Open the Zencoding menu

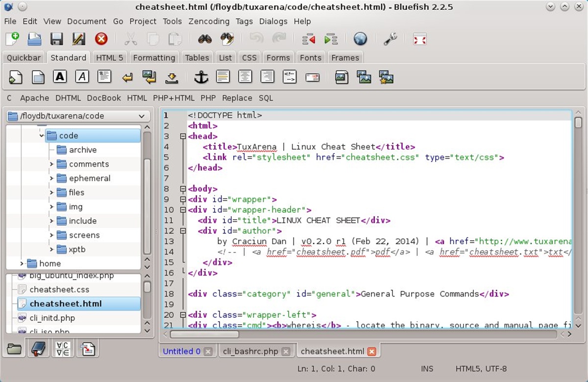coord(209,21)
